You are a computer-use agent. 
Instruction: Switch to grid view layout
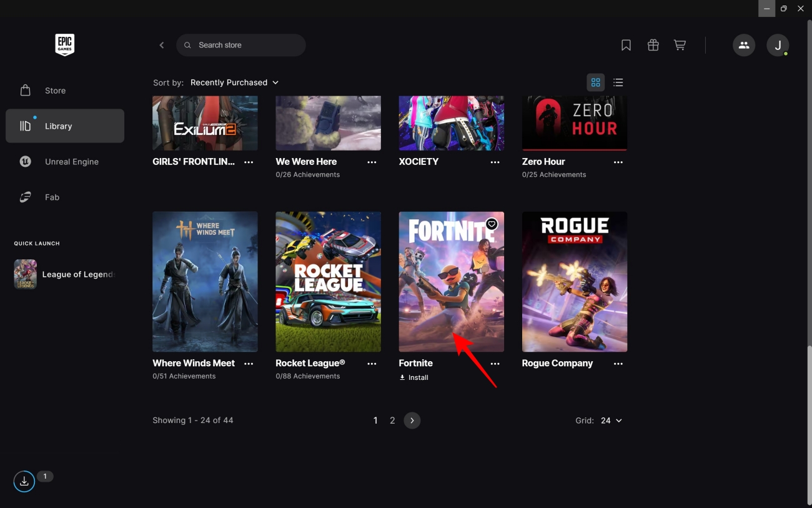[595, 82]
